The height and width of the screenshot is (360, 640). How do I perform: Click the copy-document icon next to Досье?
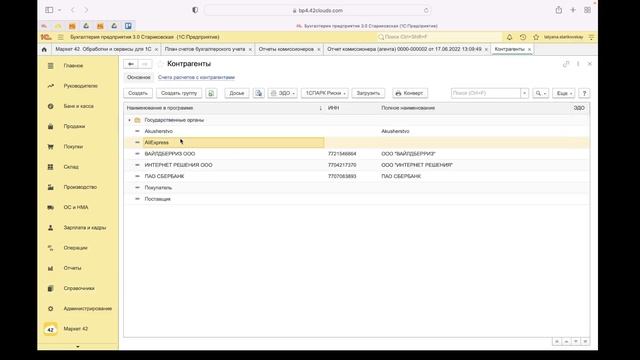click(x=259, y=93)
